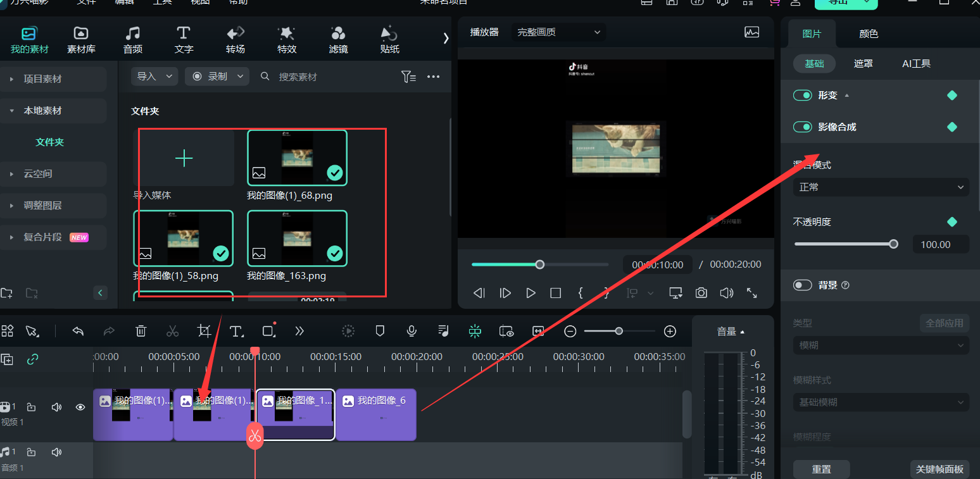Select the 转场 (Transitions) panel
The height and width of the screenshot is (479, 980).
coord(235,38)
